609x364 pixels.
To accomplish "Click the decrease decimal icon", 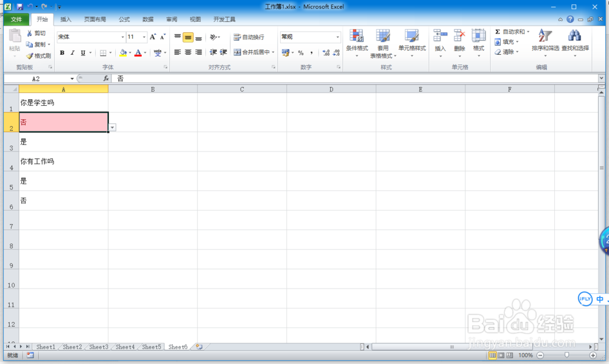I will [x=336, y=53].
